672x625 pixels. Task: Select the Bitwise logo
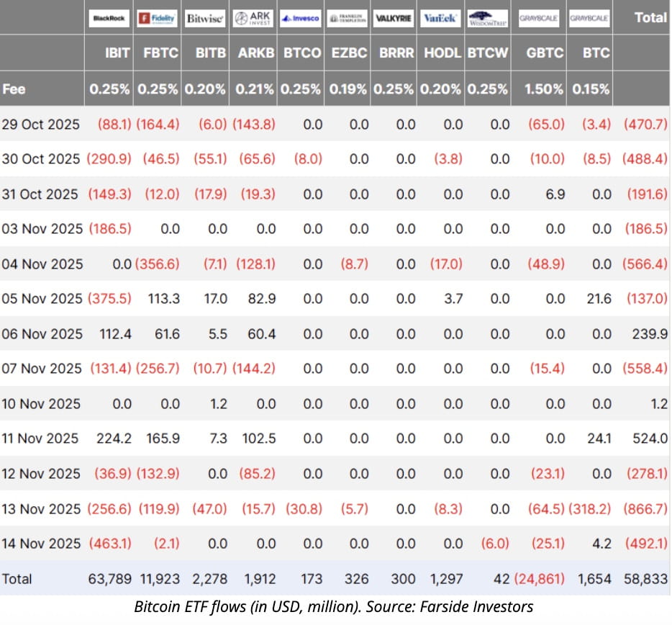coord(204,18)
